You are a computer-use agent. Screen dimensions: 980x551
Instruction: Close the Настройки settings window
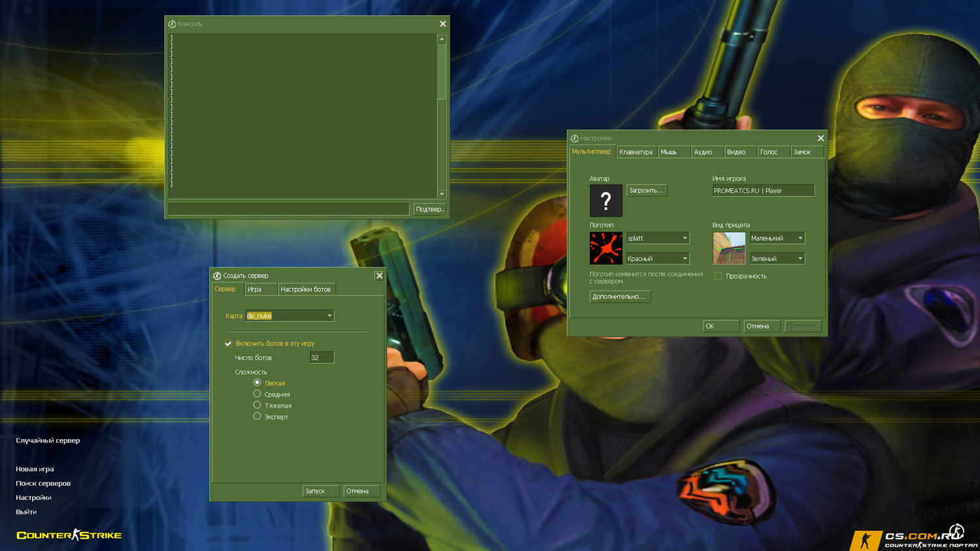(820, 139)
